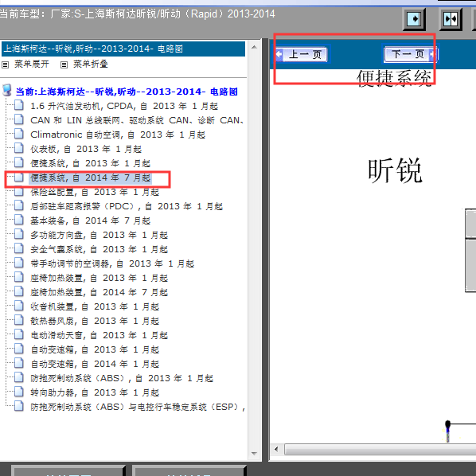Viewport: 476px width, 476px height.
Task: Click document icon beside 收音机装置
Action: point(19,306)
